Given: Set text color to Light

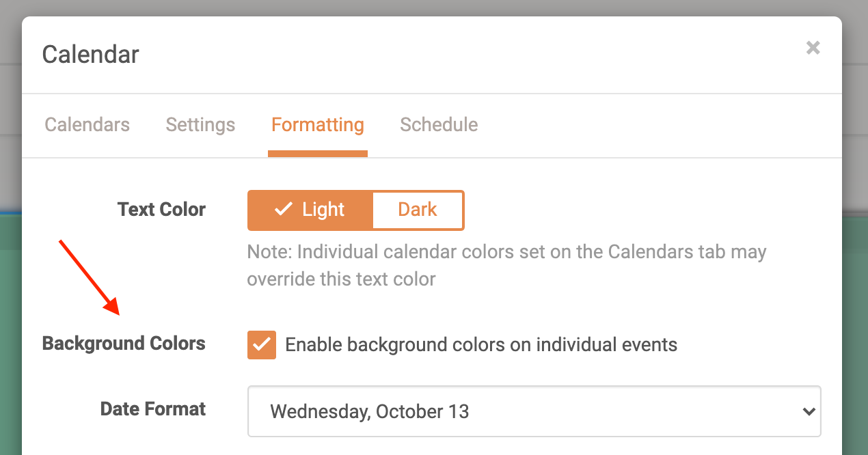Looking at the screenshot, I should 311,210.
